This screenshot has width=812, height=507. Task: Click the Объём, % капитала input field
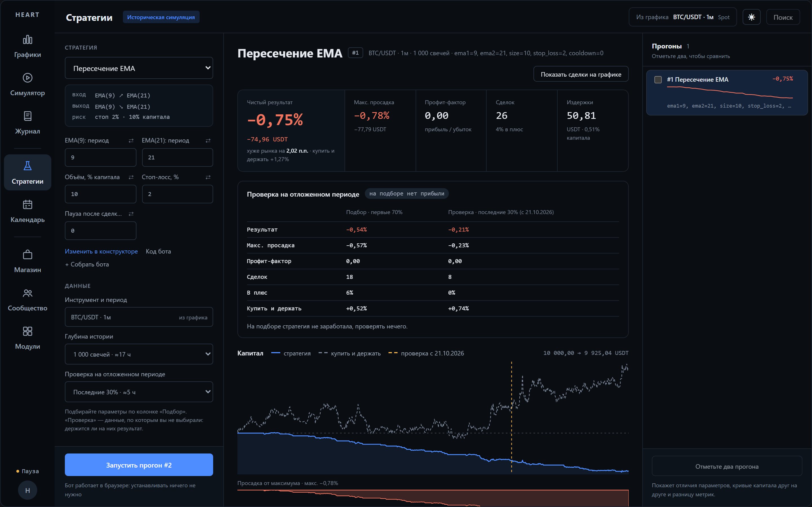(x=101, y=194)
